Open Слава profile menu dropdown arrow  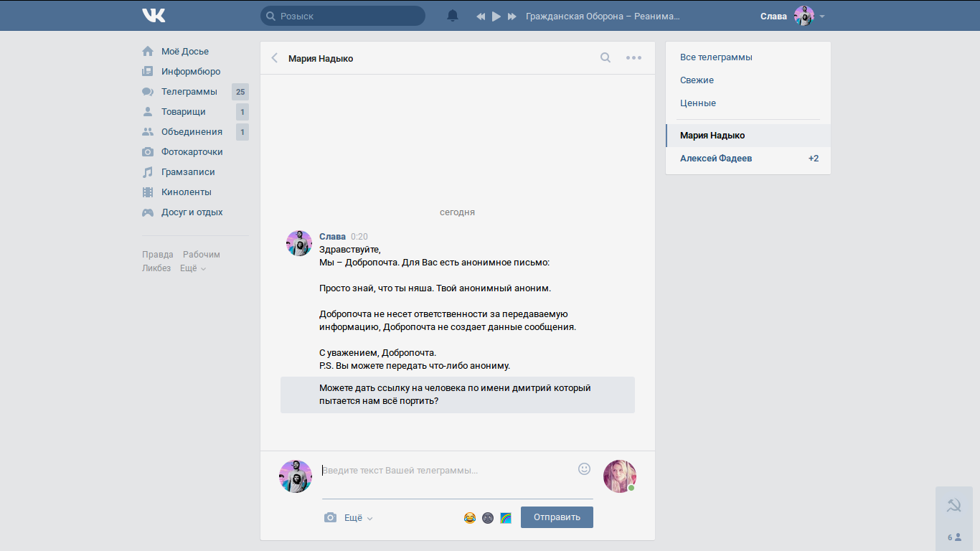point(822,17)
